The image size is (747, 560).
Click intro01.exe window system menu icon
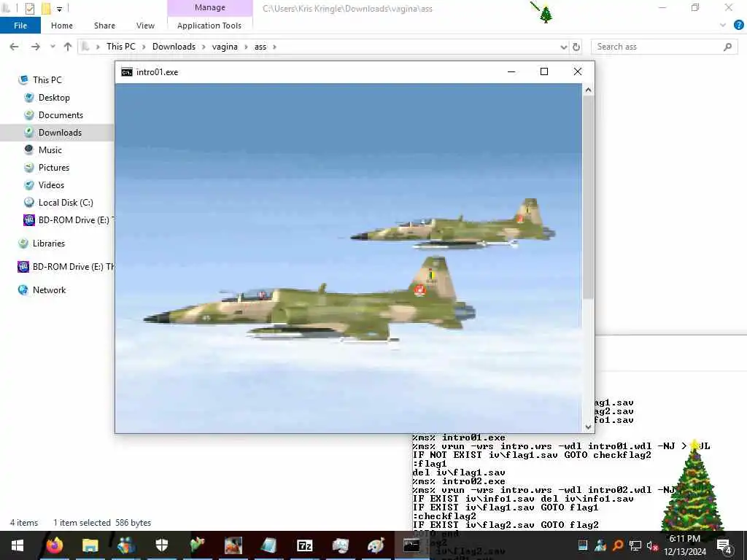127,72
